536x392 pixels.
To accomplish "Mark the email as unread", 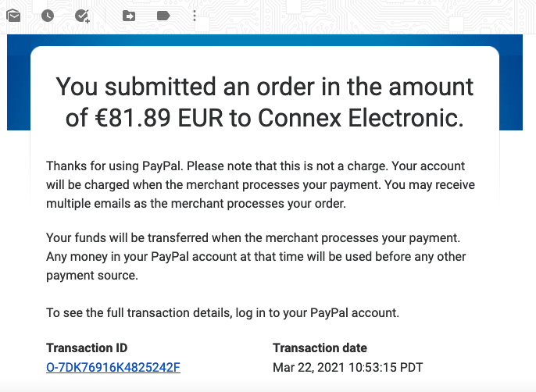I will coord(13,16).
